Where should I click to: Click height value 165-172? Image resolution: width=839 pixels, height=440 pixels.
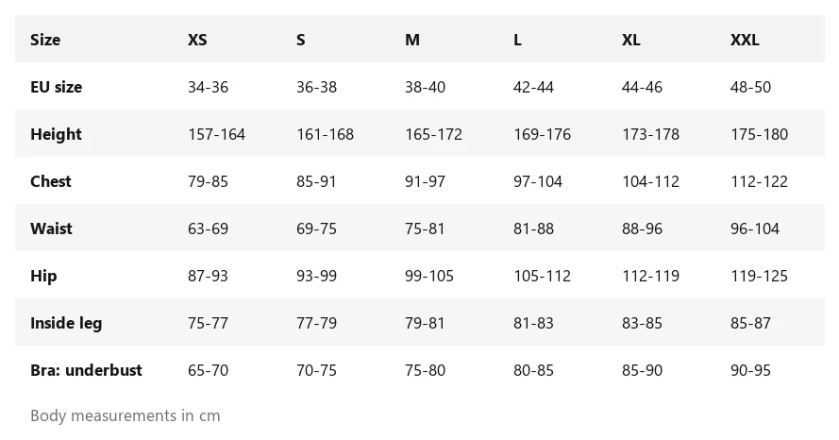433,134
